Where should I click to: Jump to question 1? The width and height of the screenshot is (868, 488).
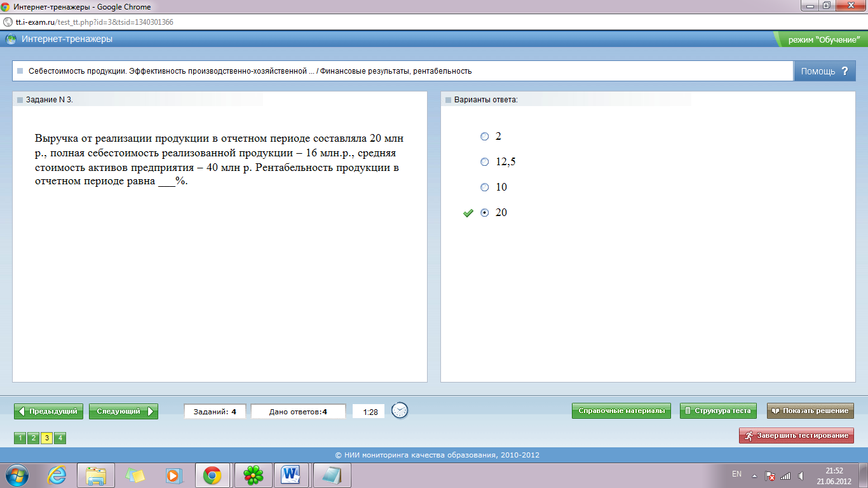[20, 438]
